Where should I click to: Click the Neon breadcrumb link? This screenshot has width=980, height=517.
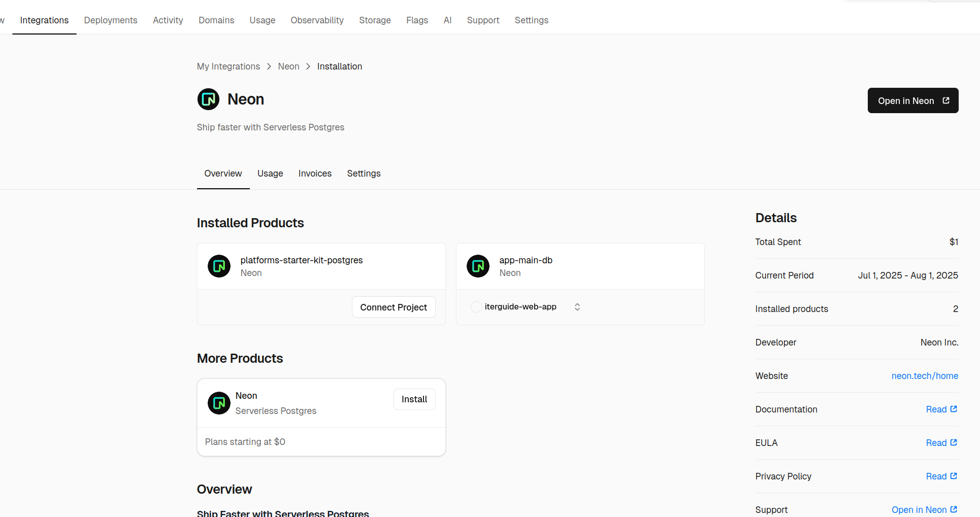pos(288,66)
